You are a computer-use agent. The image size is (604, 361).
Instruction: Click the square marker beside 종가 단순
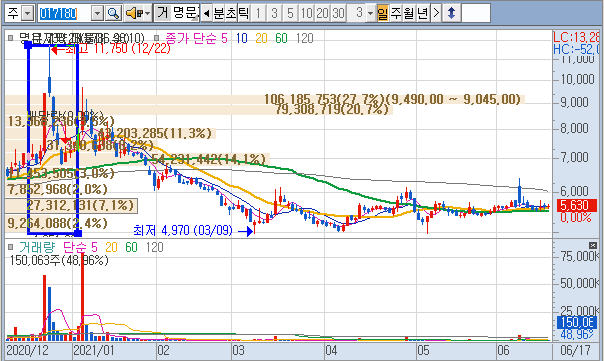coord(156,38)
